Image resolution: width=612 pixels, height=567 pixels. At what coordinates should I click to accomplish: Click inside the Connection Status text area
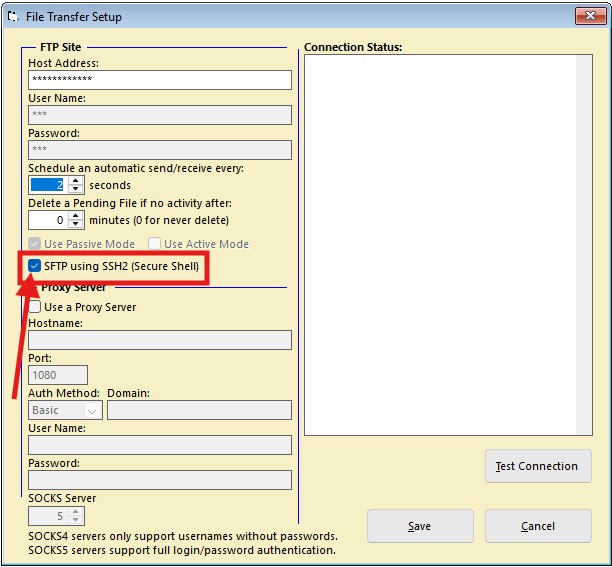click(x=440, y=245)
